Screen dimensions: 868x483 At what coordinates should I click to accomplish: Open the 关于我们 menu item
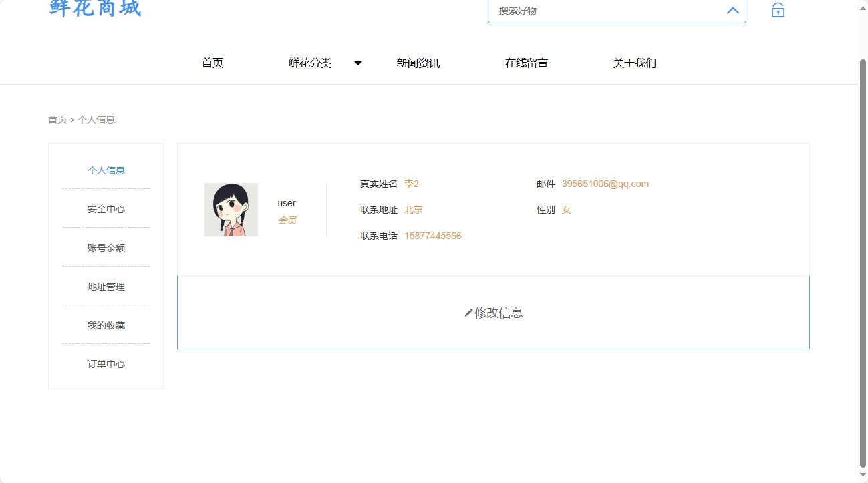633,63
